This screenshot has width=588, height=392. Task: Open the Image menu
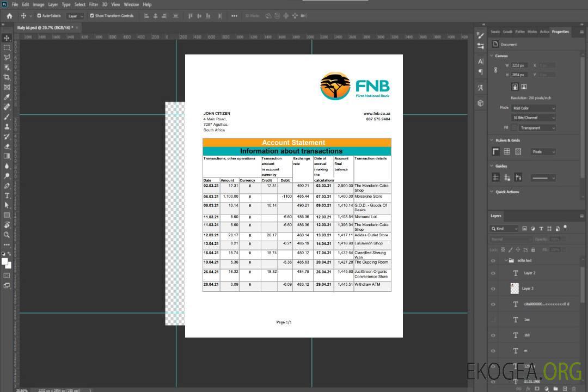[39, 4]
